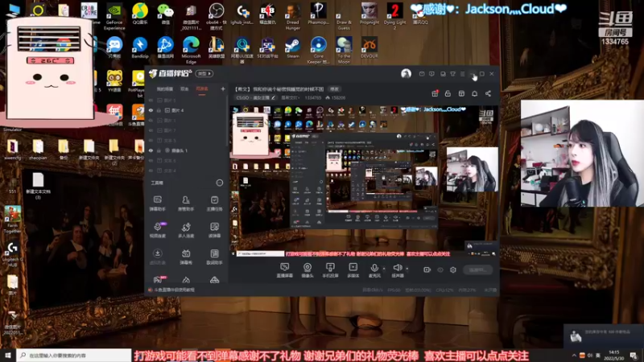The width and height of the screenshot is (644, 362).
Task: Click the Windows taskbar search box
Action: 74,356
